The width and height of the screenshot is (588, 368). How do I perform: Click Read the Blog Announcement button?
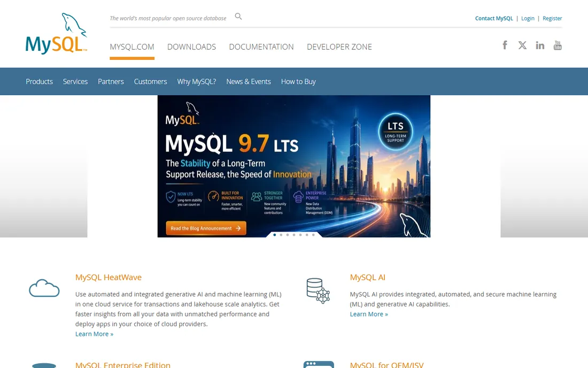[x=206, y=228]
